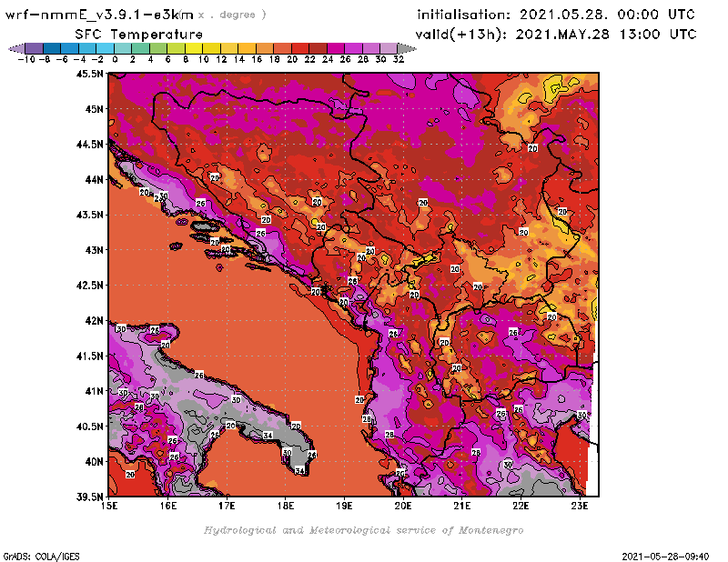This screenshot has width=728, height=562.
Task: Click the 44N latitude label
Action: point(95,179)
